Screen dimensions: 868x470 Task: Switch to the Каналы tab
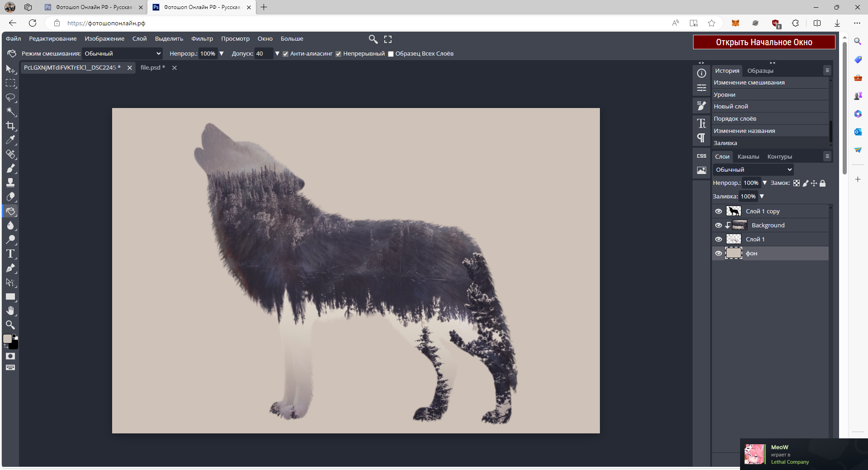click(748, 157)
